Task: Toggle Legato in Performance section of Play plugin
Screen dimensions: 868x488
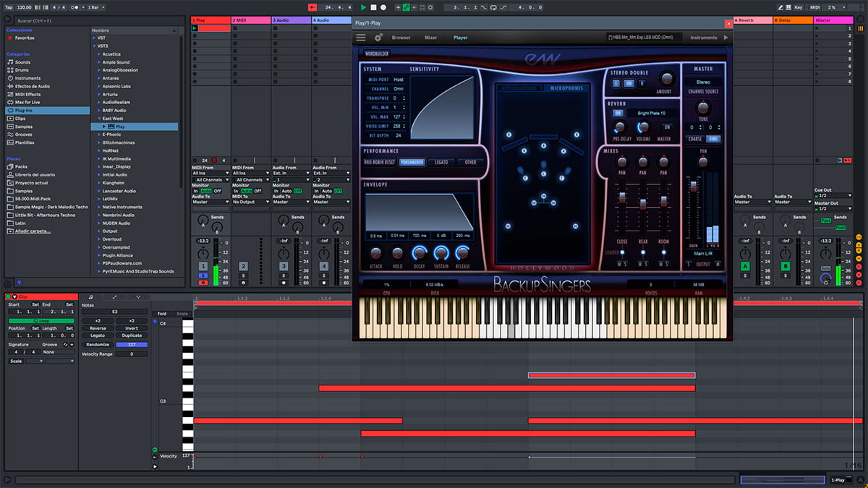Action: pyautogui.click(x=441, y=162)
